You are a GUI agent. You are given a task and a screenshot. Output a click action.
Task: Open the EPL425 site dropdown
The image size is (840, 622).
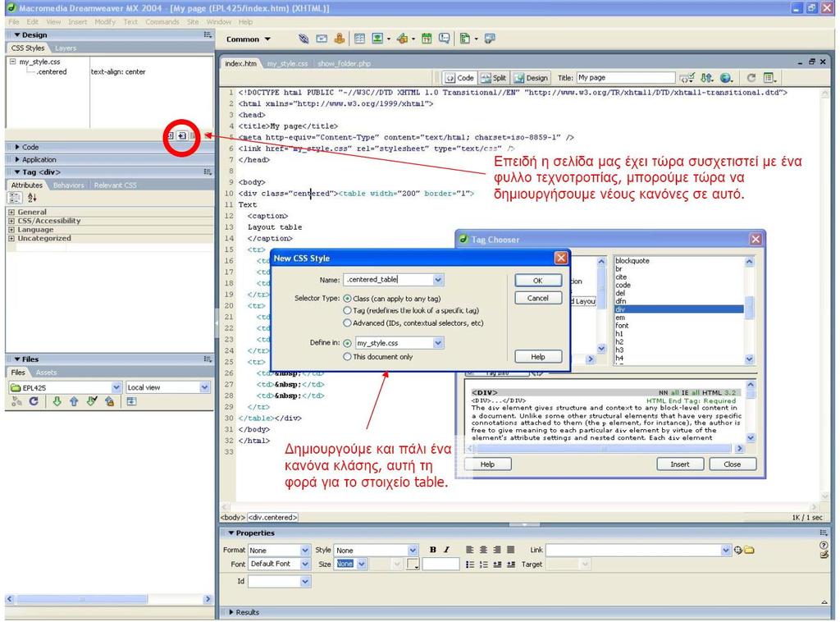point(116,387)
